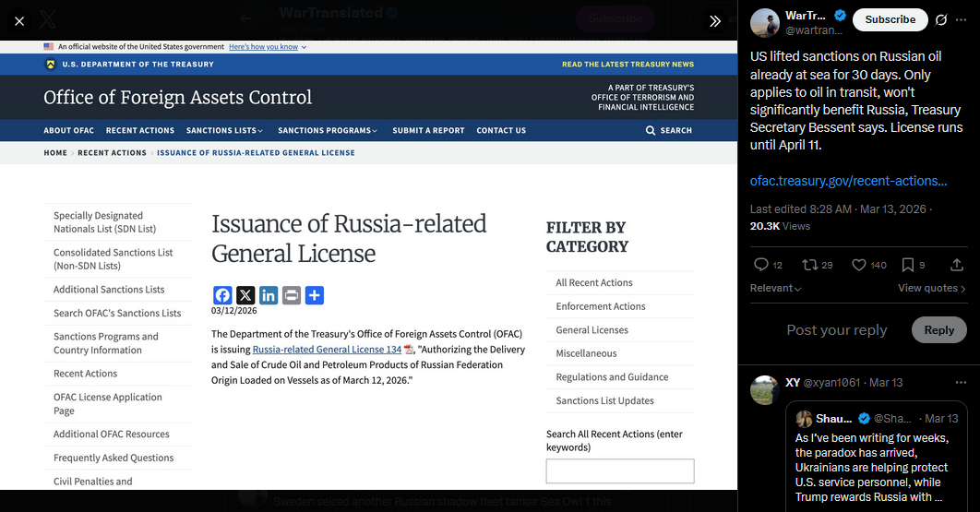Click the Grok circle-slash icon beside Subscribe
The width and height of the screenshot is (980, 512).
coord(940,20)
